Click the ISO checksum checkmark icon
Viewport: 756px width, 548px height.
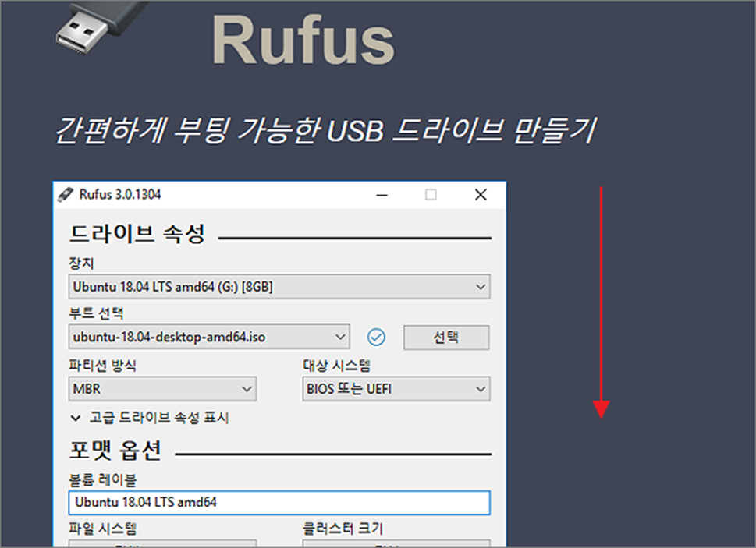(x=376, y=337)
